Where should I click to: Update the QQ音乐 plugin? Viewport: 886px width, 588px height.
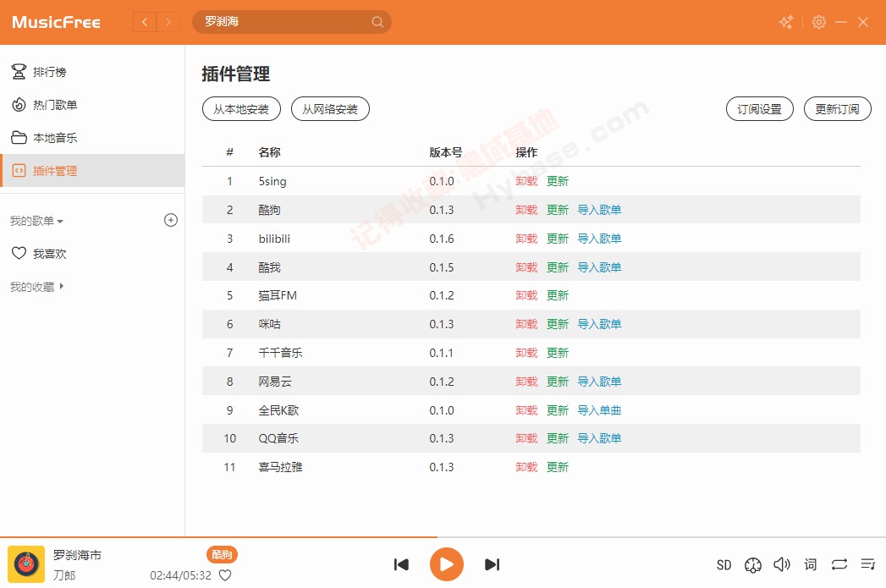coord(558,438)
